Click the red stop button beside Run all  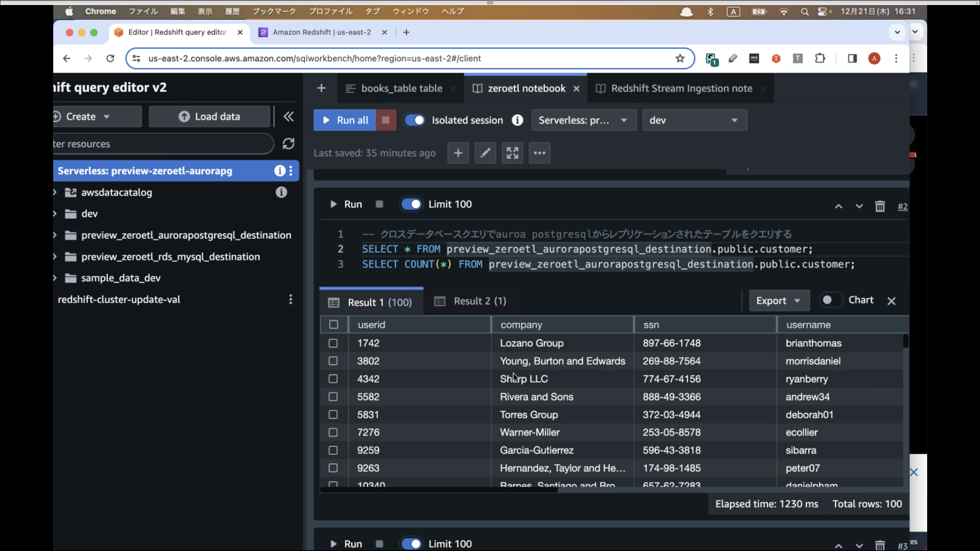[x=385, y=120]
